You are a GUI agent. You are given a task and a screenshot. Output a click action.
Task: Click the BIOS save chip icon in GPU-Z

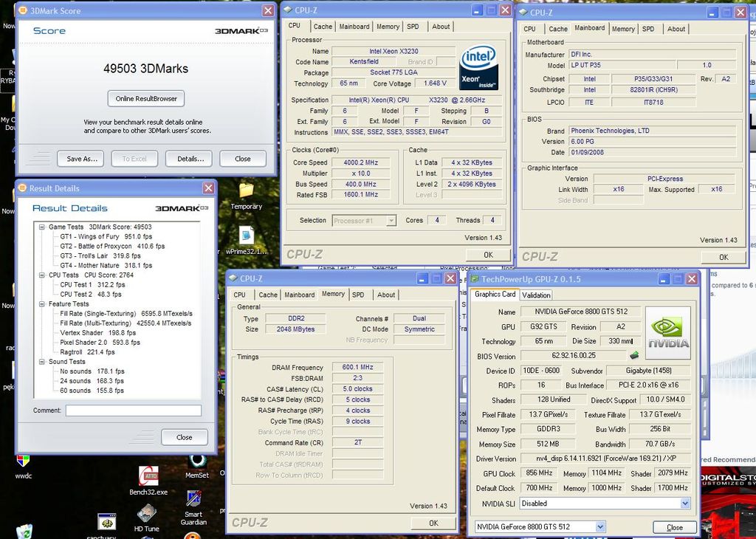pos(634,355)
